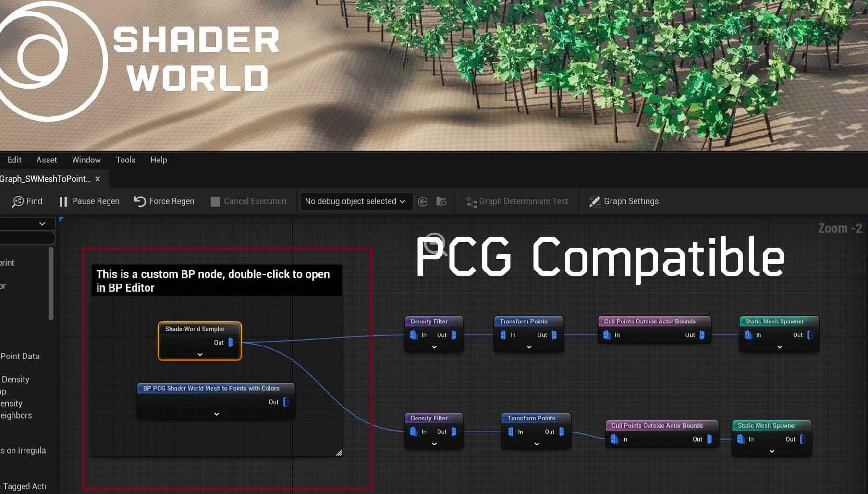Expand the upper Transform Points node chevron
Screen dimensions: 868x494
tap(529, 347)
